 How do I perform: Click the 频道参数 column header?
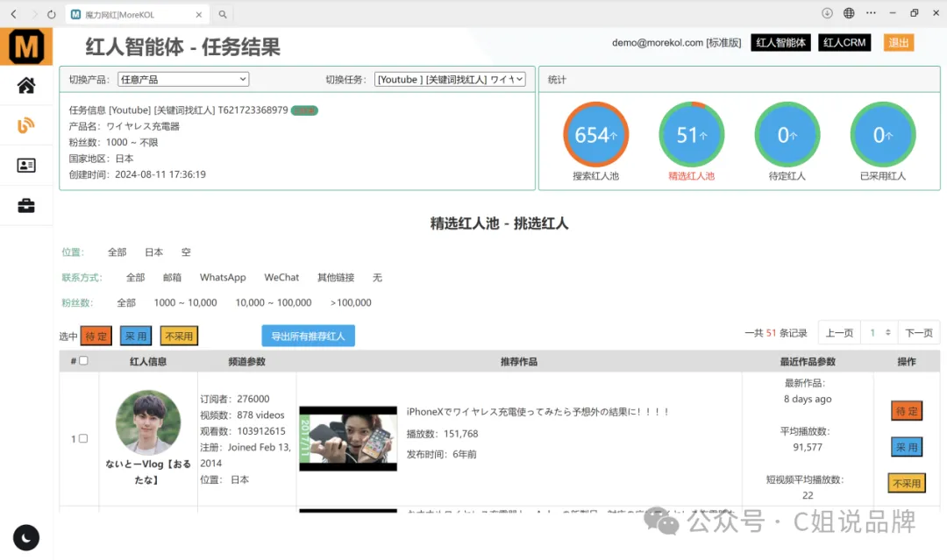pyautogui.click(x=246, y=361)
